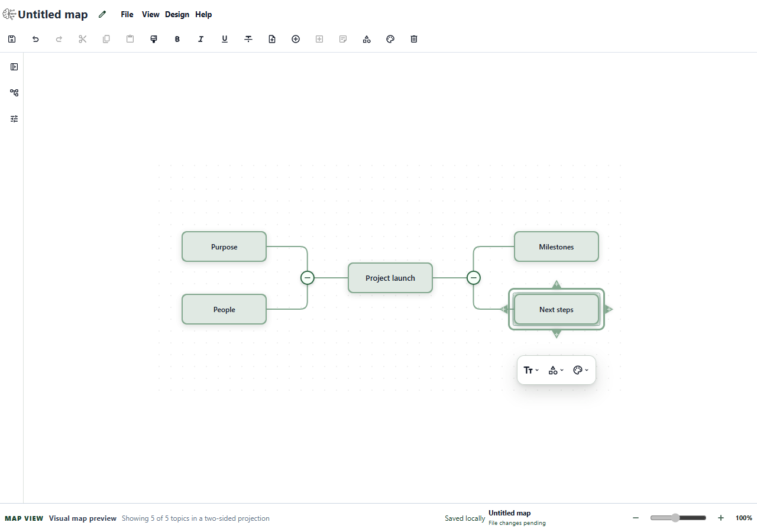Open the File menu
The width and height of the screenshot is (757, 532).
coord(127,14)
